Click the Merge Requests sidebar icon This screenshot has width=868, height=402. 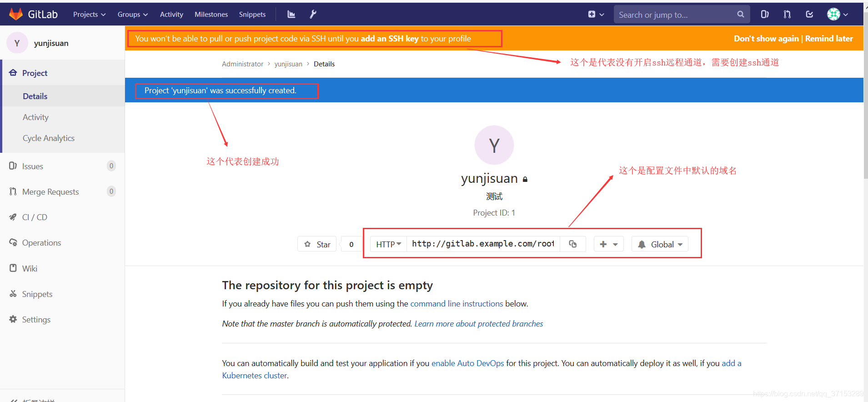(x=13, y=191)
